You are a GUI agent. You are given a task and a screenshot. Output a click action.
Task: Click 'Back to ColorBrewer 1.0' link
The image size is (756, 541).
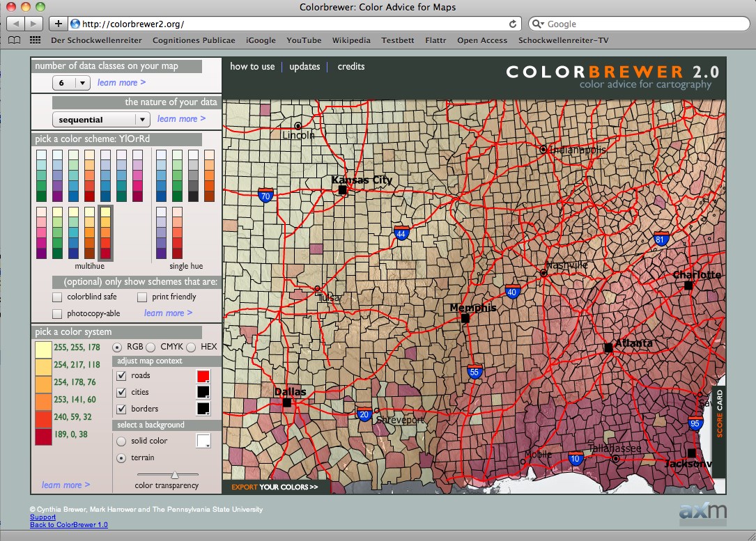tap(69, 525)
